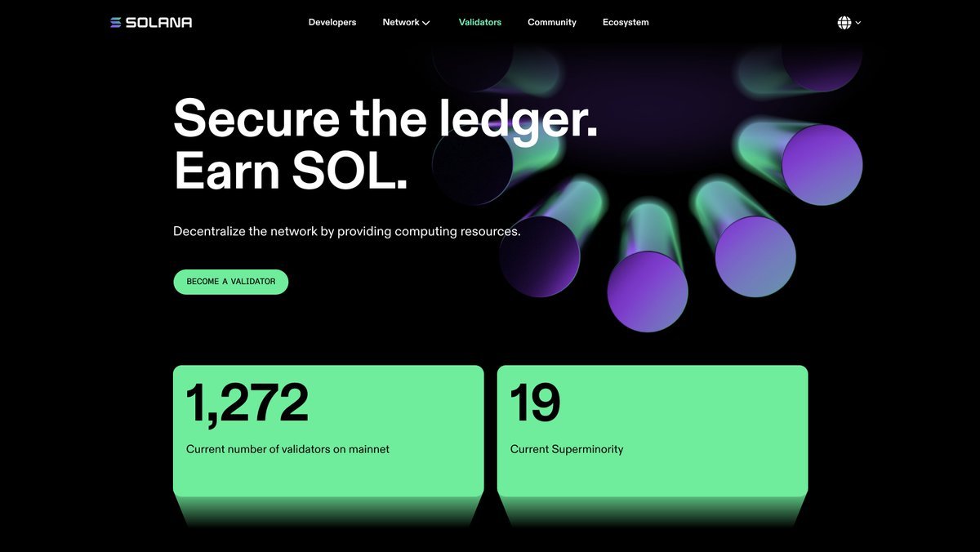Viewport: 980px width, 552px height.
Task: Open the Developers menu item
Action: pyautogui.click(x=332, y=22)
